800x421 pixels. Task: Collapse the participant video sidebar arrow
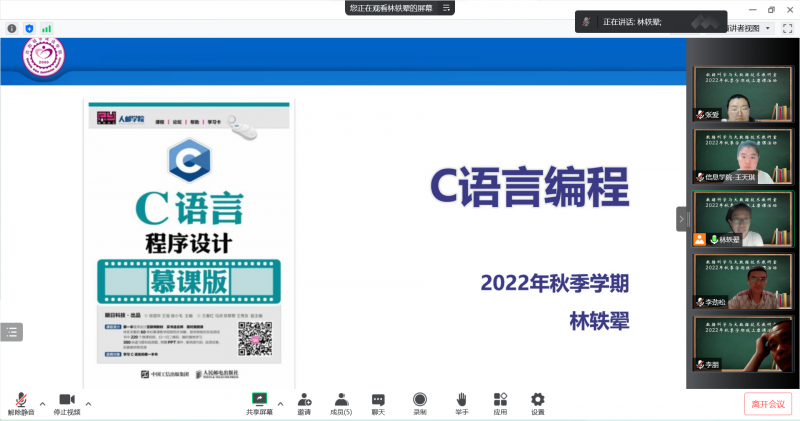pyautogui.click(x=681, y=219)
